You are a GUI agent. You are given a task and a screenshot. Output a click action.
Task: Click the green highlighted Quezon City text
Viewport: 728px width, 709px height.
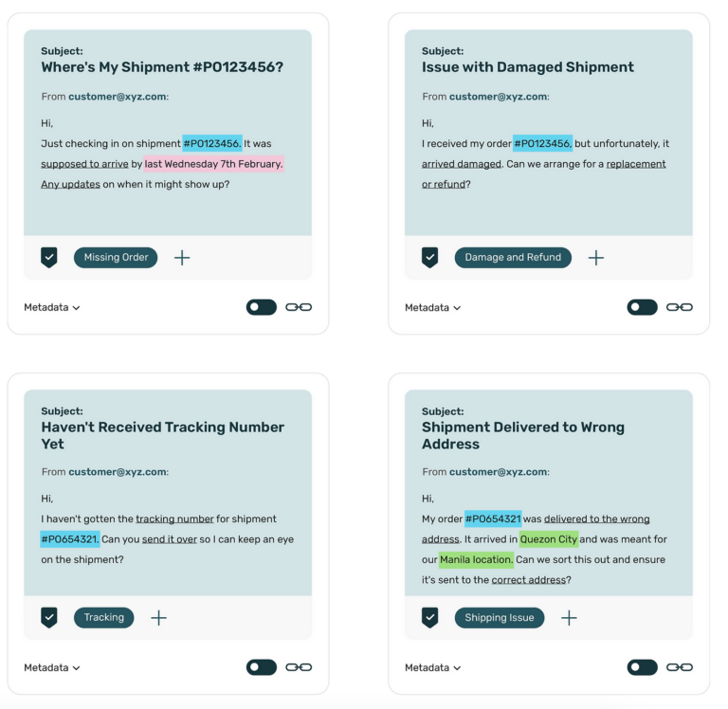[549, 539]
